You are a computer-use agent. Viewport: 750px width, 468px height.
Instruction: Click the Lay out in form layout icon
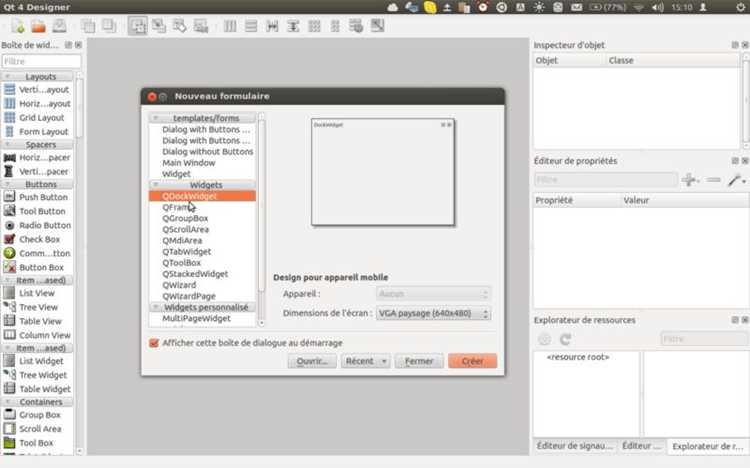[x=335, y=26]
